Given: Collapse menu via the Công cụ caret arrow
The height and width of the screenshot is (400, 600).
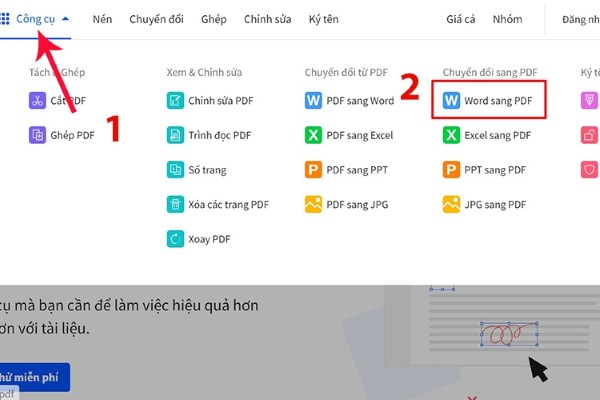Looking at the screenshot, I should pos(65,18).
